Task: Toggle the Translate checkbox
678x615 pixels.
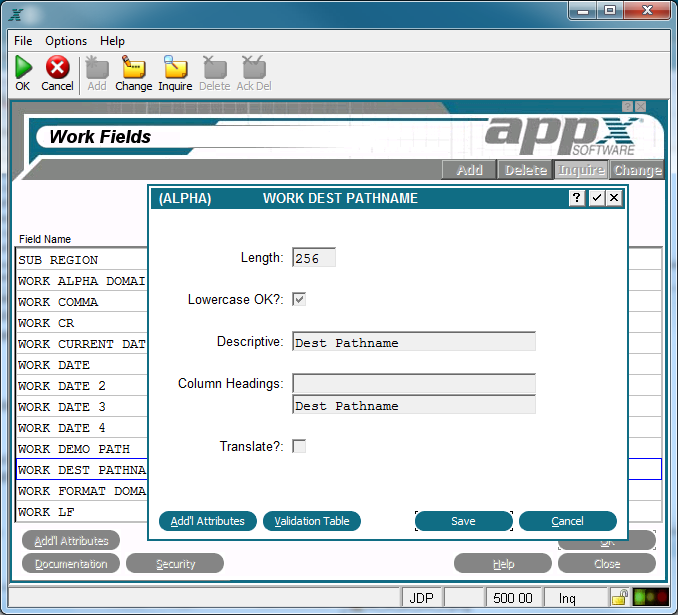Action: 299,446
